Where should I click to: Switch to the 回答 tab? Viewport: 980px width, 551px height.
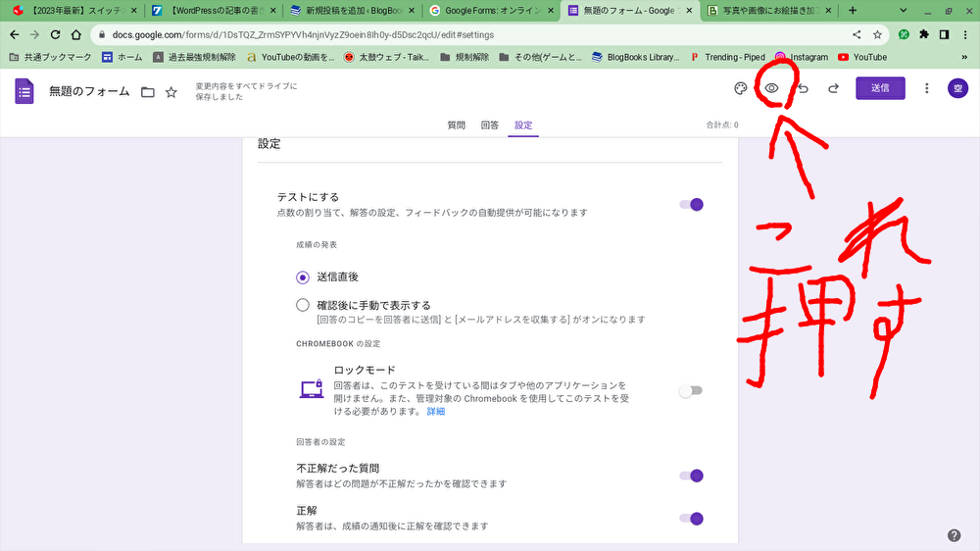490,125
